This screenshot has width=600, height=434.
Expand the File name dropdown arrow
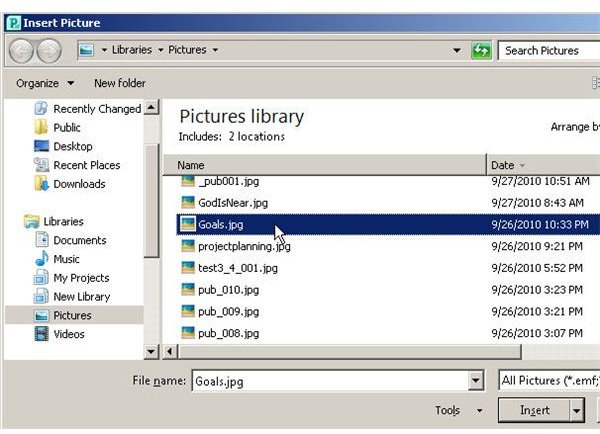(476, 381)
